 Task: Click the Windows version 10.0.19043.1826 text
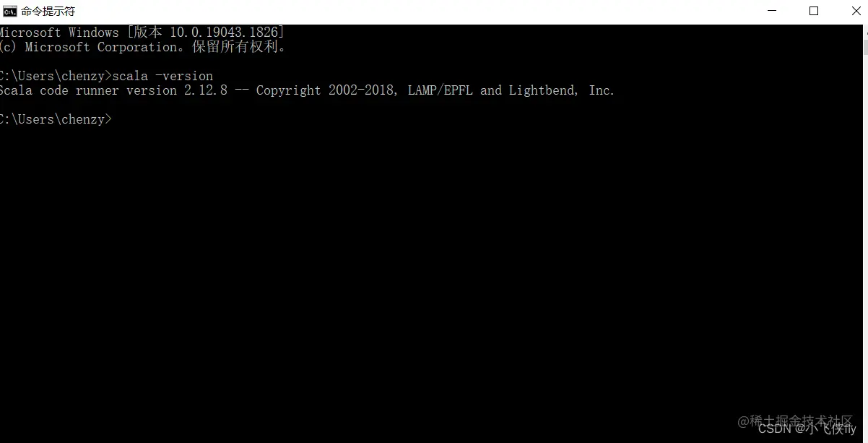(227, 33)
